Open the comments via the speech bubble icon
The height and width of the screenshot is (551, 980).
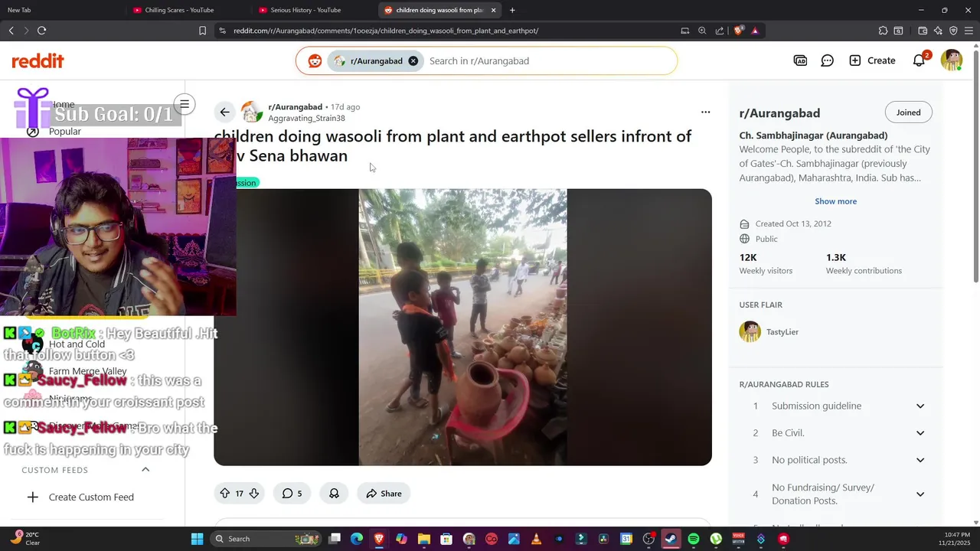[x=292, y=494]
